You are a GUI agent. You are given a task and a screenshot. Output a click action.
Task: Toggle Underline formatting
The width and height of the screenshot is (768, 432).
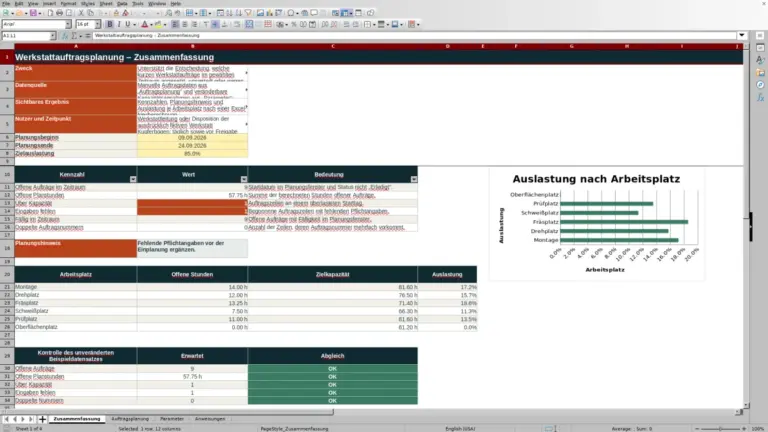coord(128,24)
